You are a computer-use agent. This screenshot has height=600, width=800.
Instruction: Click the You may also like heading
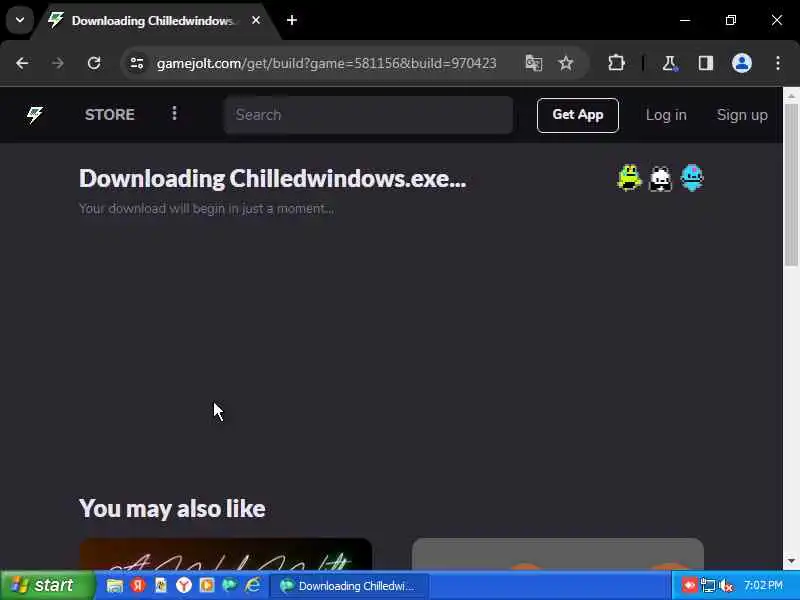(172, 509)
